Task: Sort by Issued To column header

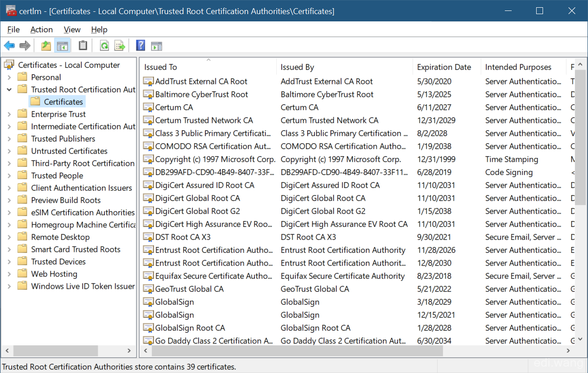Action: tap(208, 67)
